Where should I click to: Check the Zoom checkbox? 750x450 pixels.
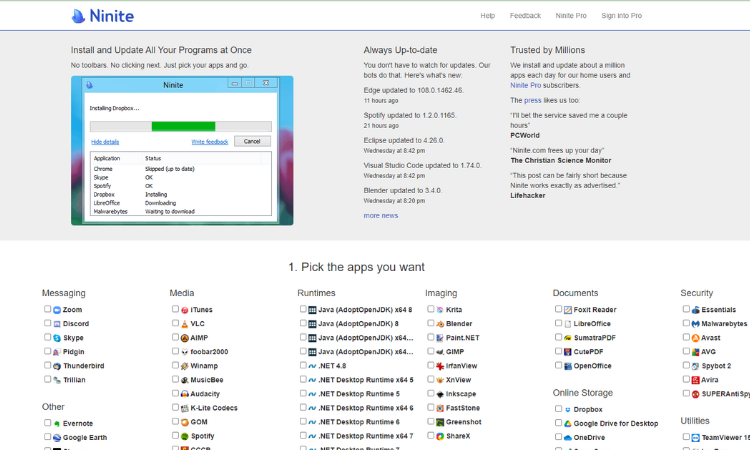pos(47,309)
